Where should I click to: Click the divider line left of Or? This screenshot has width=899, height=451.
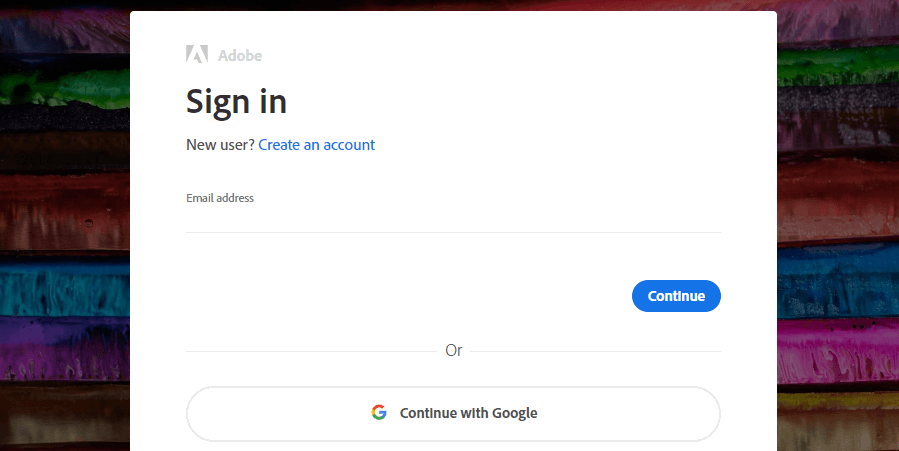tap(311, 351)
